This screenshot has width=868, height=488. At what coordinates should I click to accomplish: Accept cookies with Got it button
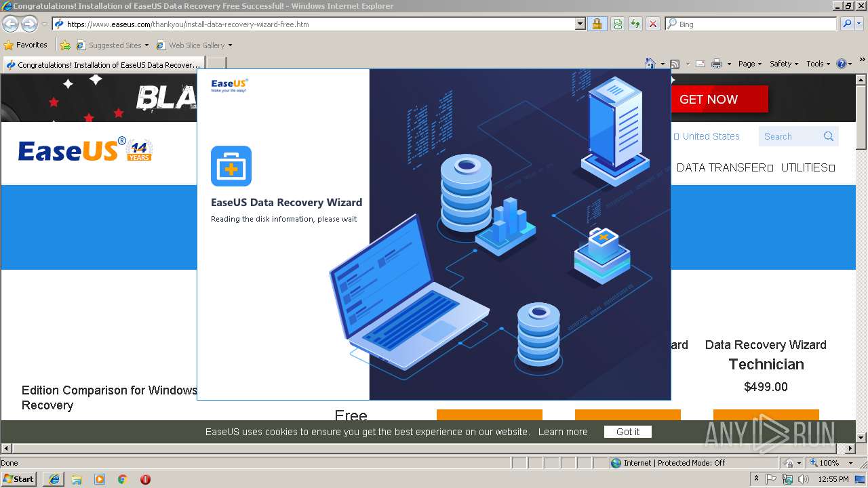[x=628, y=432]
